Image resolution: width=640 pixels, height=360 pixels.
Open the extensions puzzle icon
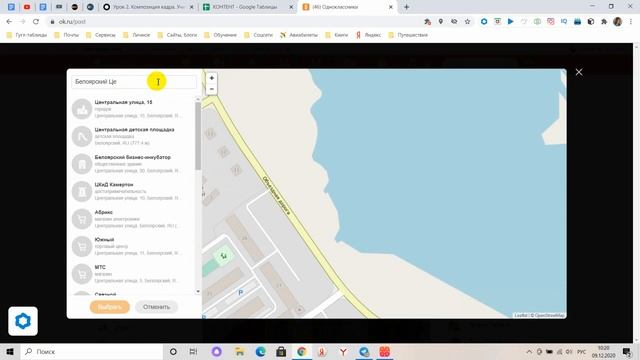tap(604, 22)
